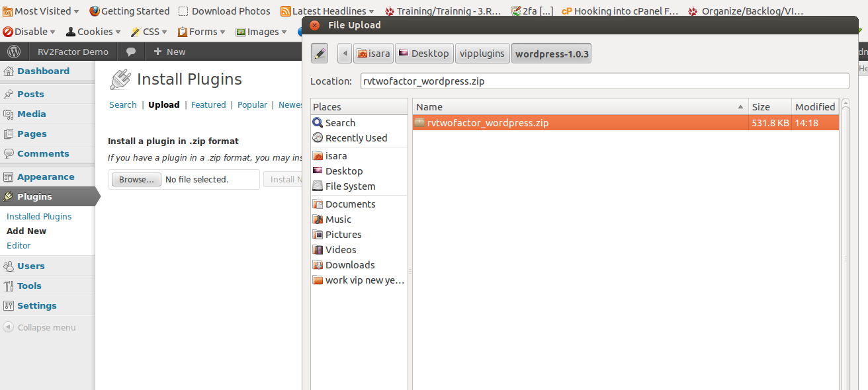Go to Desktop in path bar

[x=424, y=54]
